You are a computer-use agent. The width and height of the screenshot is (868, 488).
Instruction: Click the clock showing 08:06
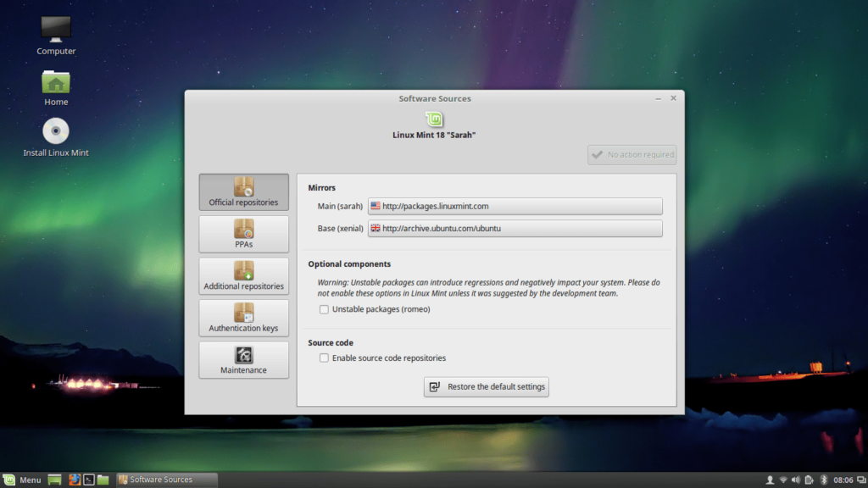(843, 480)
